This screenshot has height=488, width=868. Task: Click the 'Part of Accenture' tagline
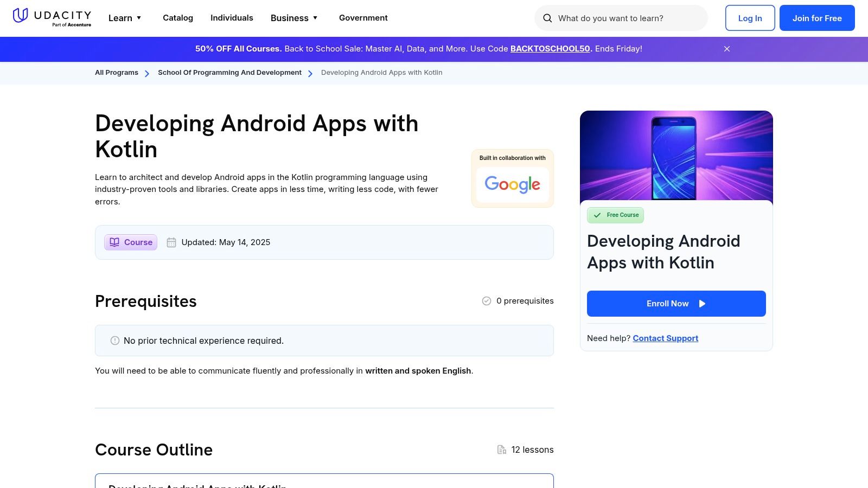tap(72, 25)
